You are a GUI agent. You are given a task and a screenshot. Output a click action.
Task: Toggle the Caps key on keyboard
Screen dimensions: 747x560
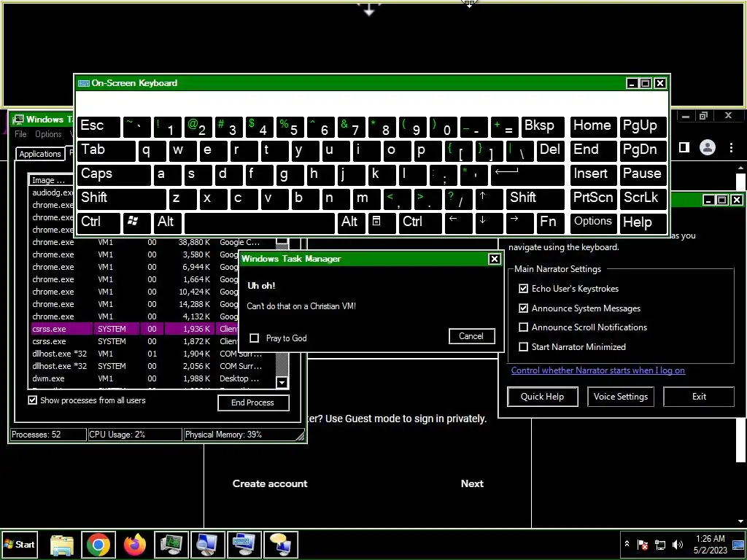[114, 175]
